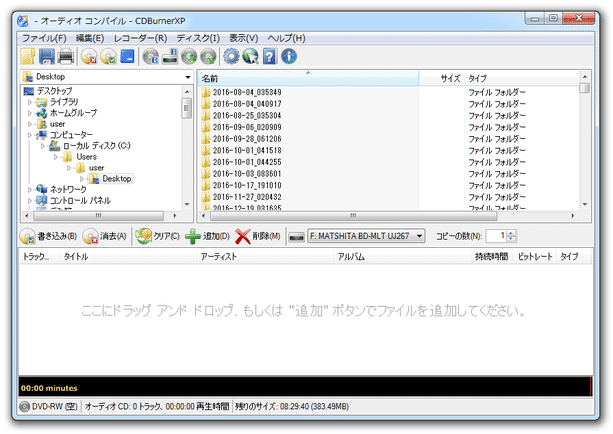Click the 削除(M) remove button
This screenshot has height=434, width=613.
click(x=258, y=236)
